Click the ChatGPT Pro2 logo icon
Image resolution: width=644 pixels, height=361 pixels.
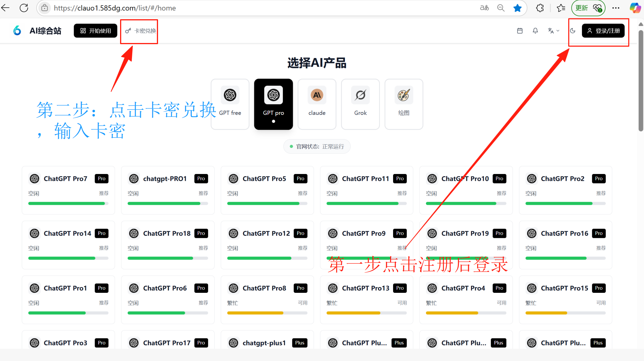pos(532,179)
